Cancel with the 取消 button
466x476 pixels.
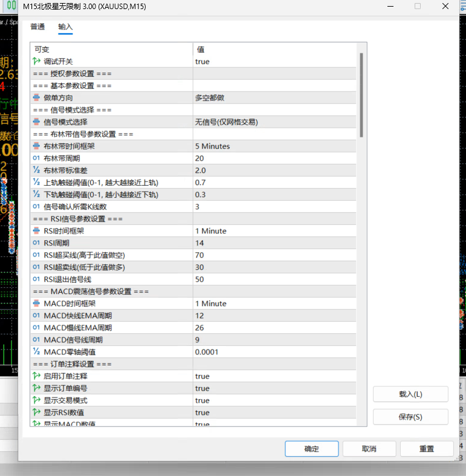tap(369, 449)
